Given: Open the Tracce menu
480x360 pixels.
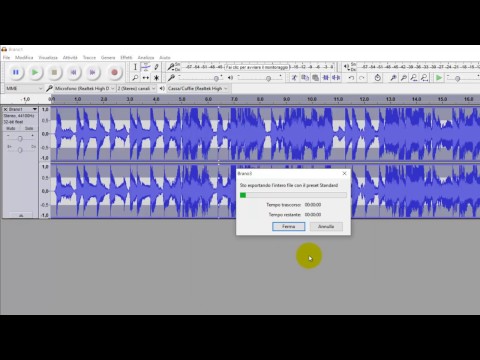Looking at the screenshot, I should 89,58.
